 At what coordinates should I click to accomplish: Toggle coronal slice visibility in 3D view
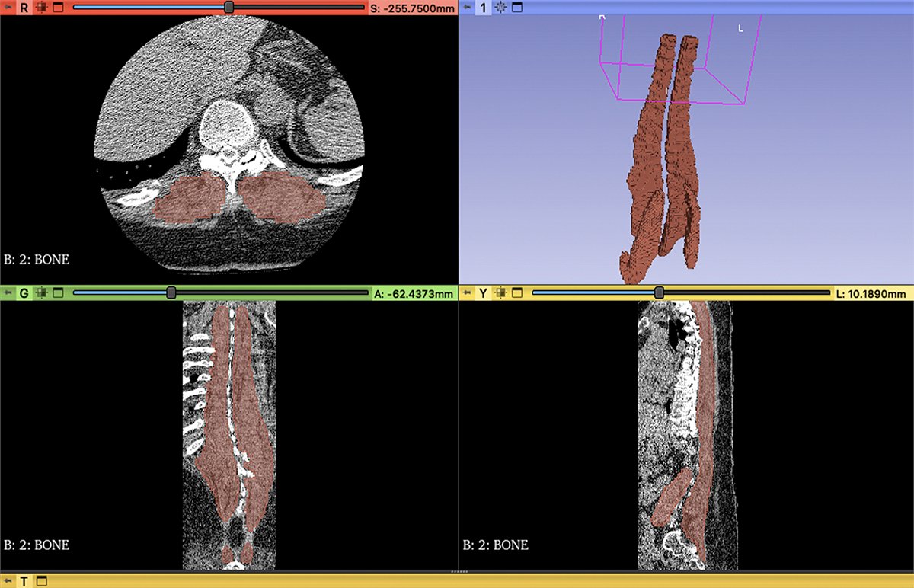(41, 293)
